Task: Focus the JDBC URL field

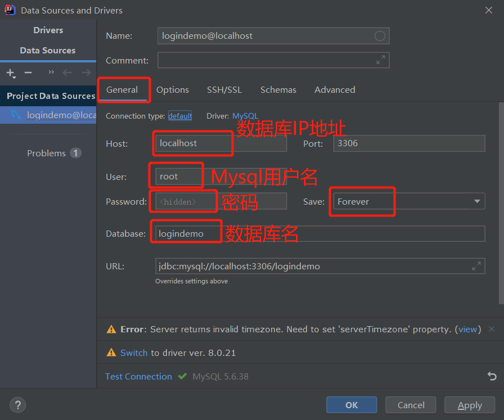Action: (320, 266)
